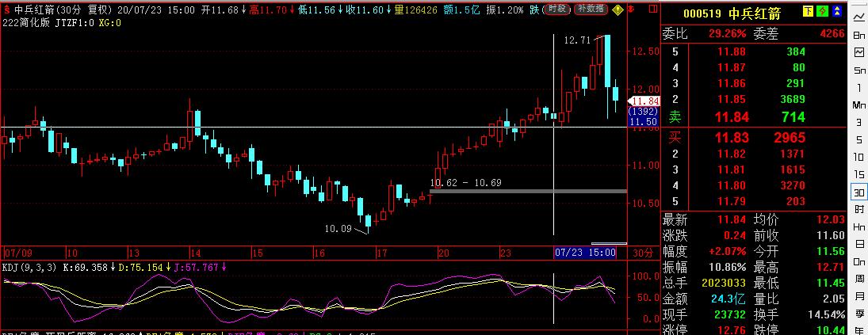Image resolution: width=868 pixels, height=335 pixels.
Task: Switch chart to 周 weekly period
Action: coord(859,279)
